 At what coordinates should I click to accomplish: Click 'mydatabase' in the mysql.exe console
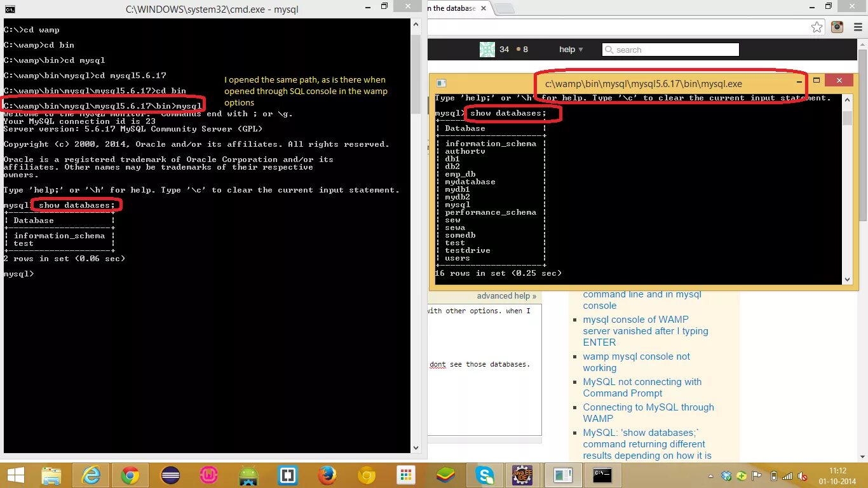pyautogui.click(x=470, y=182)
